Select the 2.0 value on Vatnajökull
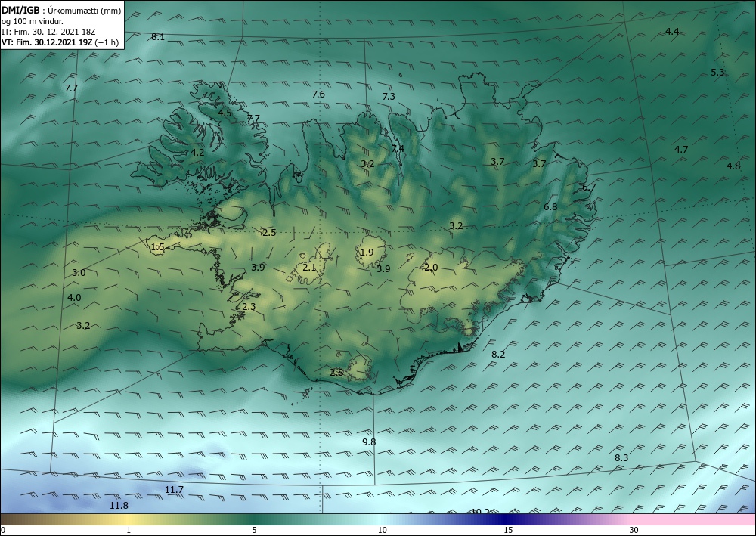 coord(431,268)
